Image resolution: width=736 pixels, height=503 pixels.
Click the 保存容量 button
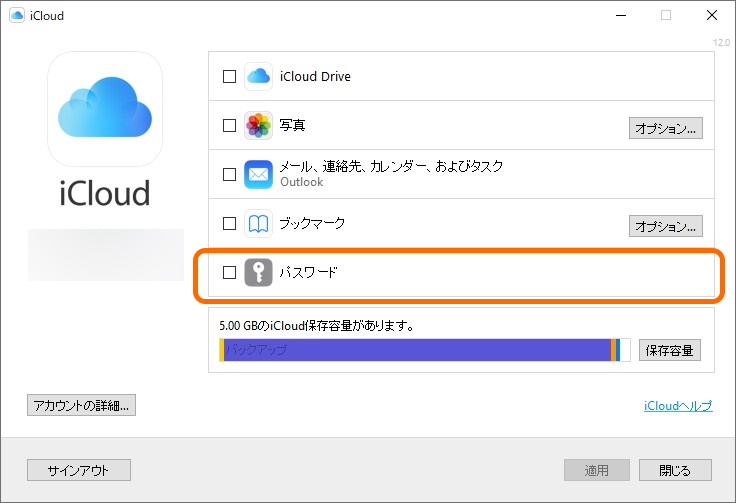tap(670, 350)
